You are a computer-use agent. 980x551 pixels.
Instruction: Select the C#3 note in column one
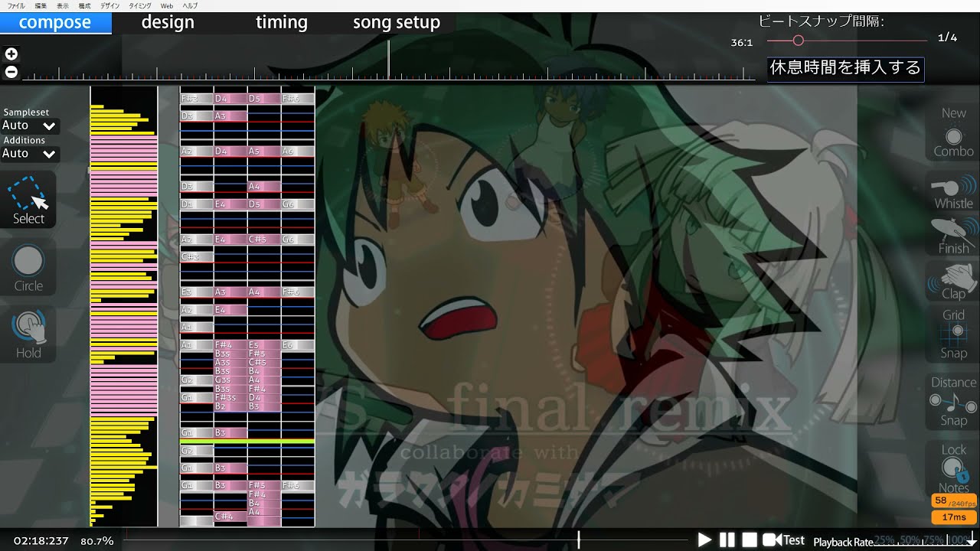(x=197, y=256)
